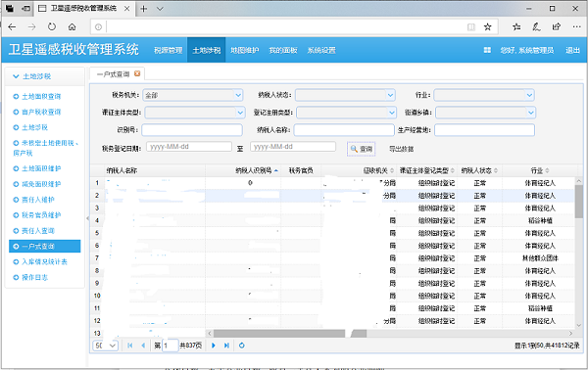Click the browser share icon
This screenshot has height=370, width=588.
(557, 27)
